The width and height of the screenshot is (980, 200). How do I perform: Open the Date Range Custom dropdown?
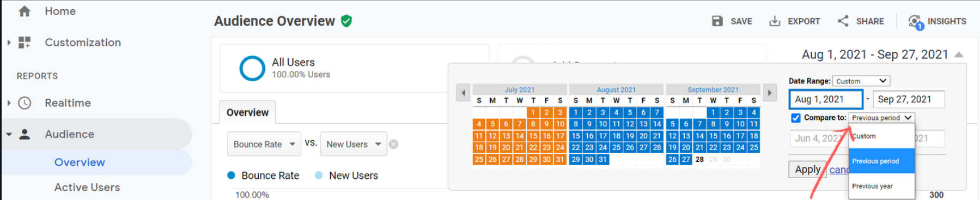(861, 81)
